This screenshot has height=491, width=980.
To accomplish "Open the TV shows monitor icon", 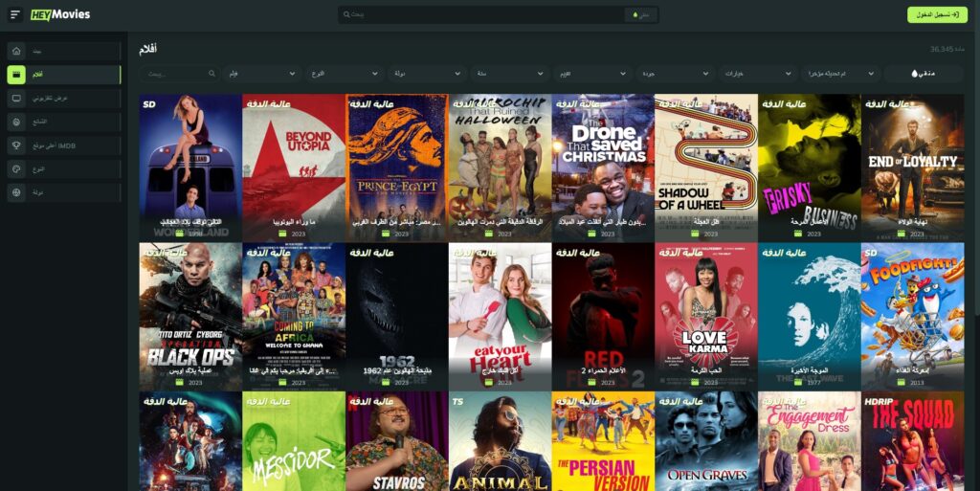I will (16, 99).
